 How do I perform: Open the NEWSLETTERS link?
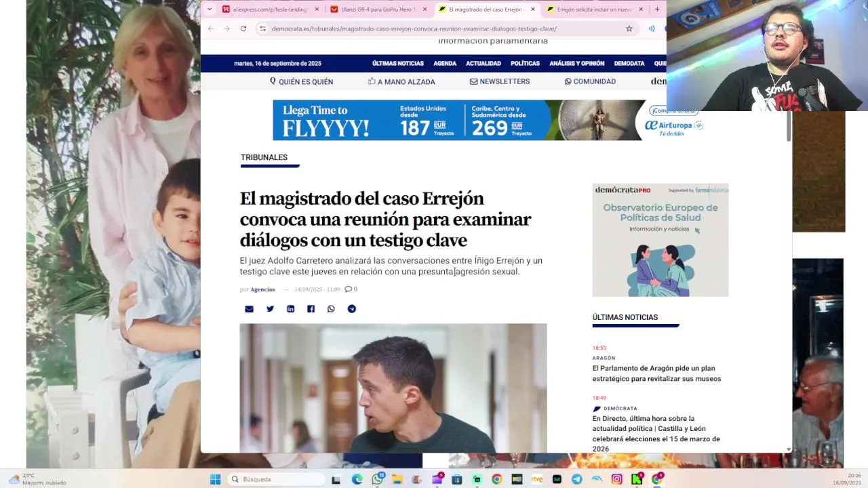(500, 81)
